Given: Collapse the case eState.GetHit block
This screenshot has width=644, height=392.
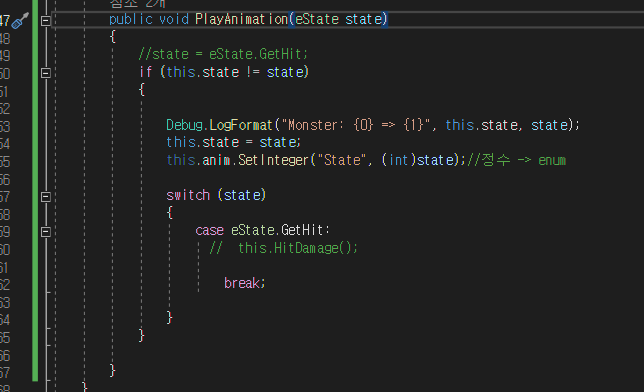Looking at the screenshot, I should 46,232.
